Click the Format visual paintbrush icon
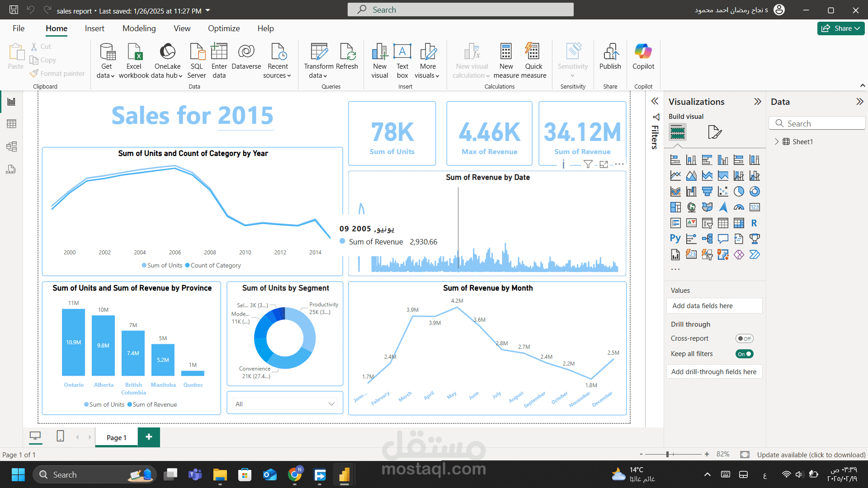 pos(714,132)
